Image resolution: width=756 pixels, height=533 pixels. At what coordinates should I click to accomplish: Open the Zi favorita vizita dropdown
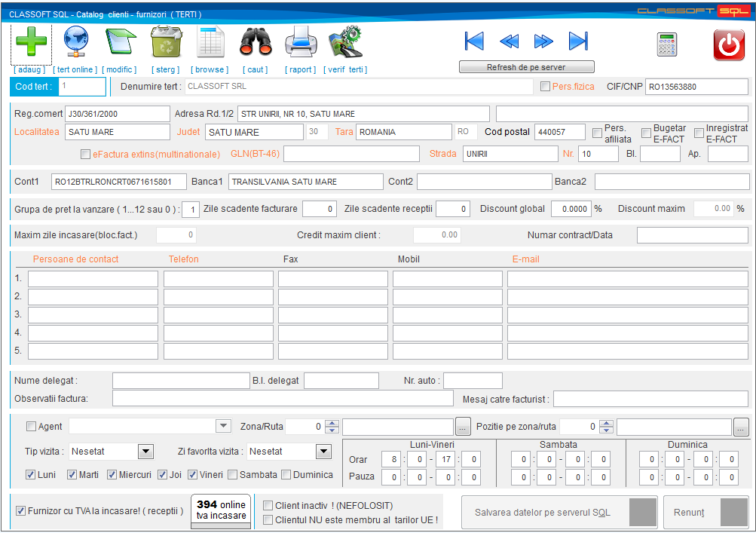click(x=323, y=452)
